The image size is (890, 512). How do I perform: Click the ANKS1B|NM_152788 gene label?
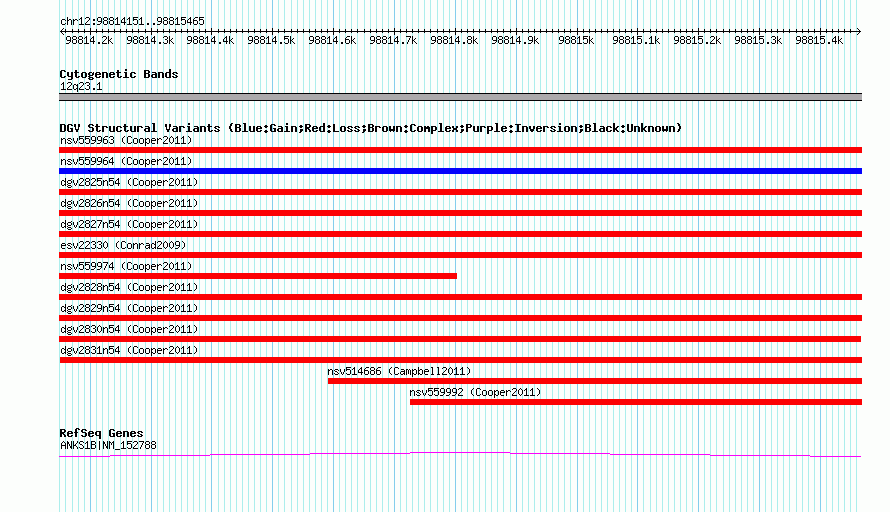108,446
